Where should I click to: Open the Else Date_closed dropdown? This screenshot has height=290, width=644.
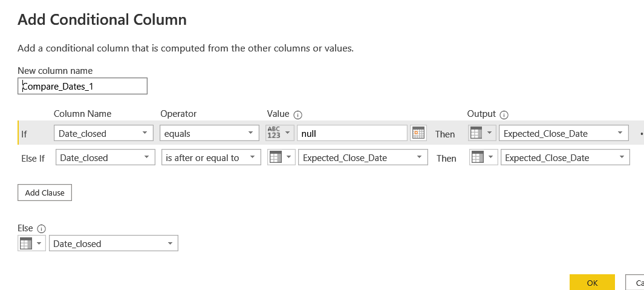point(113,243)
